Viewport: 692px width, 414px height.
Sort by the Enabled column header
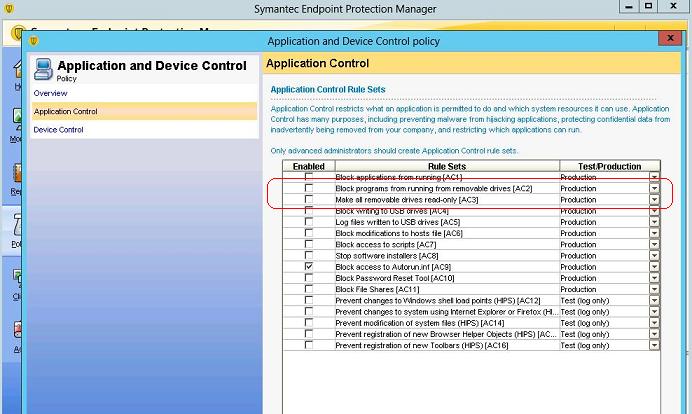pyautogui.click(x=309, y=166)
